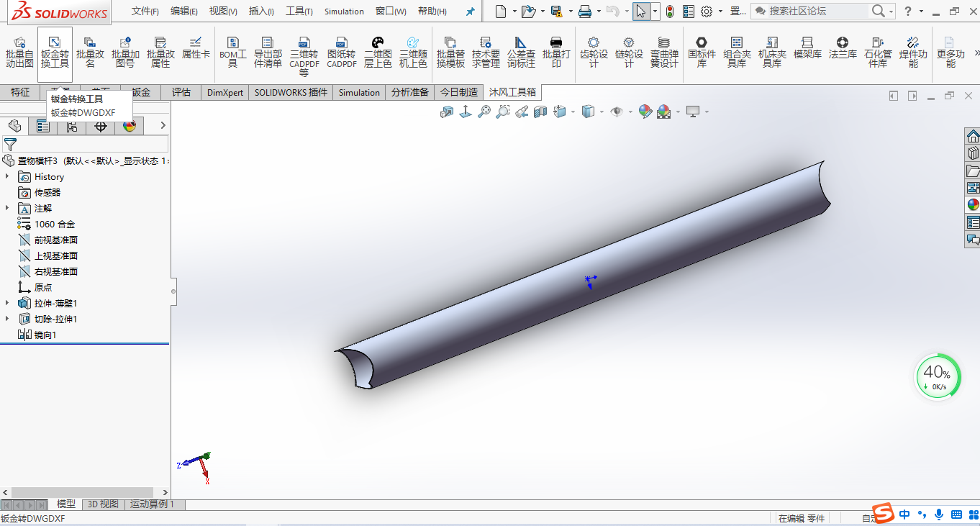
Task: Select the 批量改名 batch rename tool
Action: click(x=90, y=54)
